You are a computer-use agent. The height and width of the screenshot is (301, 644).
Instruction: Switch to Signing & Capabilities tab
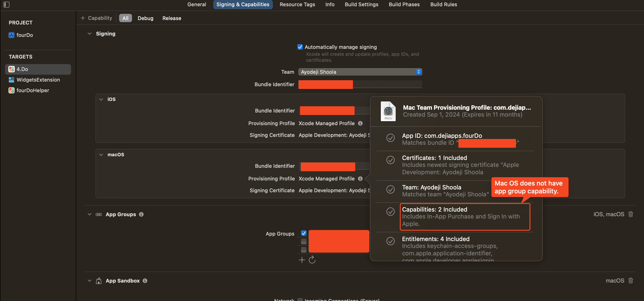click(x=243, y=4)
